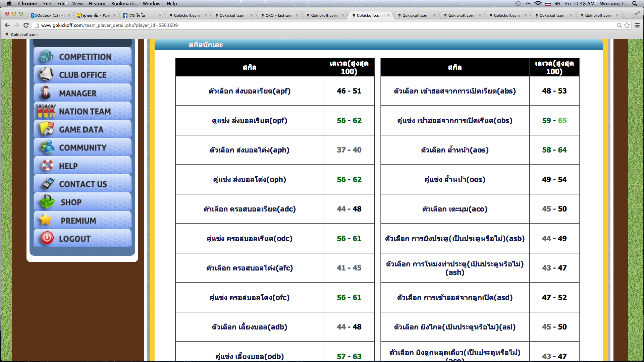Open Shop using green basket icon
Image resolution: width=644 pixels, height=362 pixels.
[47, 202]
